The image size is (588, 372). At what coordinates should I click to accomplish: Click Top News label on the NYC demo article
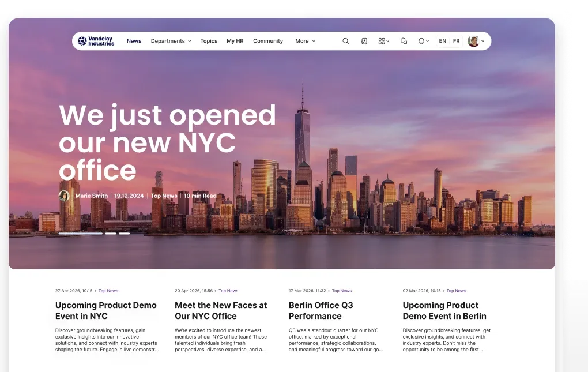(x=108, y=291)
